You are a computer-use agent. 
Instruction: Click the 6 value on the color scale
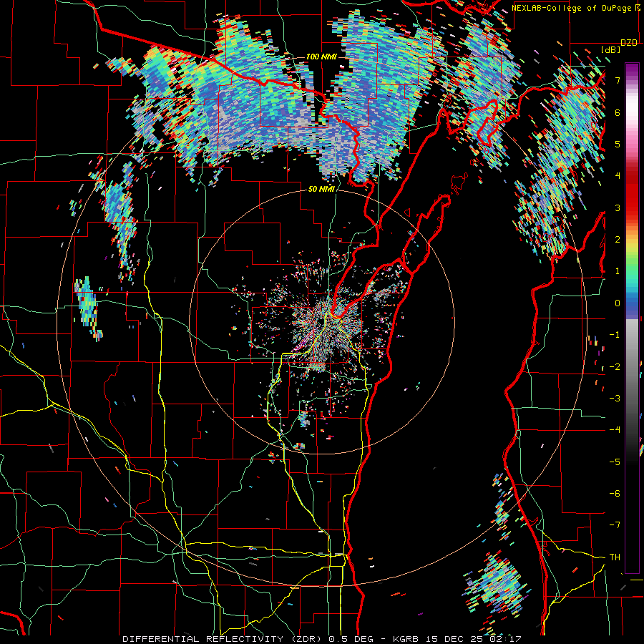[x=618, y=112]
